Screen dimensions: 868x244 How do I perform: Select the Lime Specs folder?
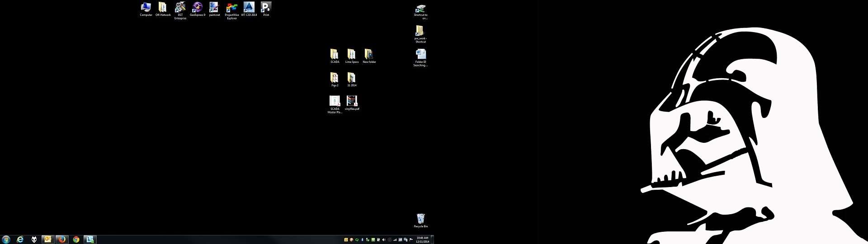click(352, 56)
